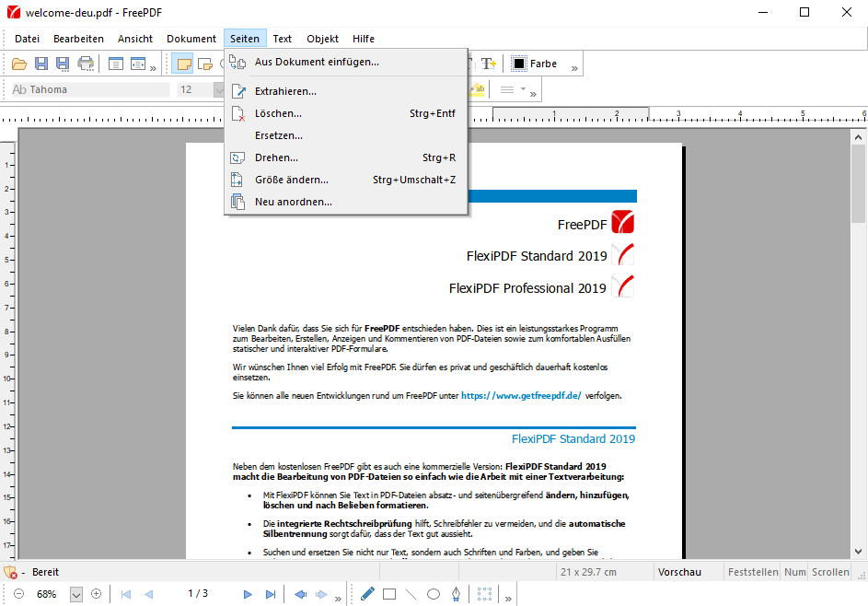Viewport: 868px width, 606px height.
Task: Click the zoom out minus icon
Action: [x=18, y=594]
